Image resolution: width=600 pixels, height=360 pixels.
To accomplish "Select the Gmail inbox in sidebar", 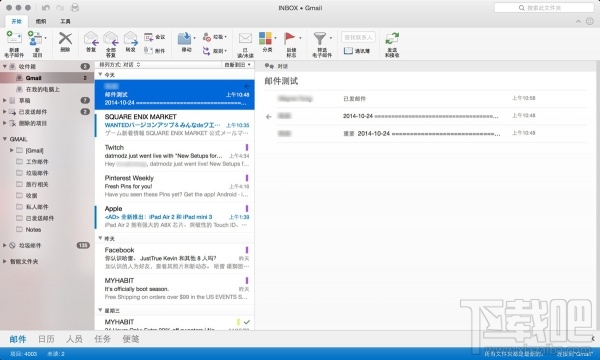I will (x=46, y=78).
